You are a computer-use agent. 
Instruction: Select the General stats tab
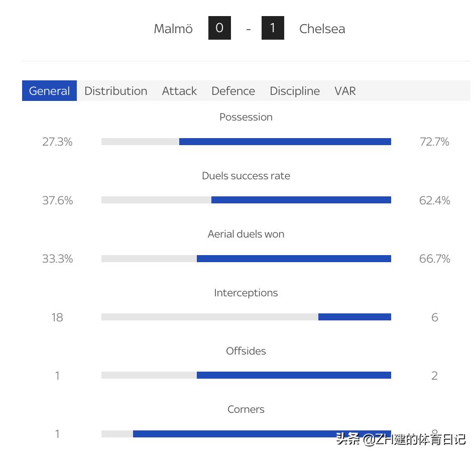(49, 91)
